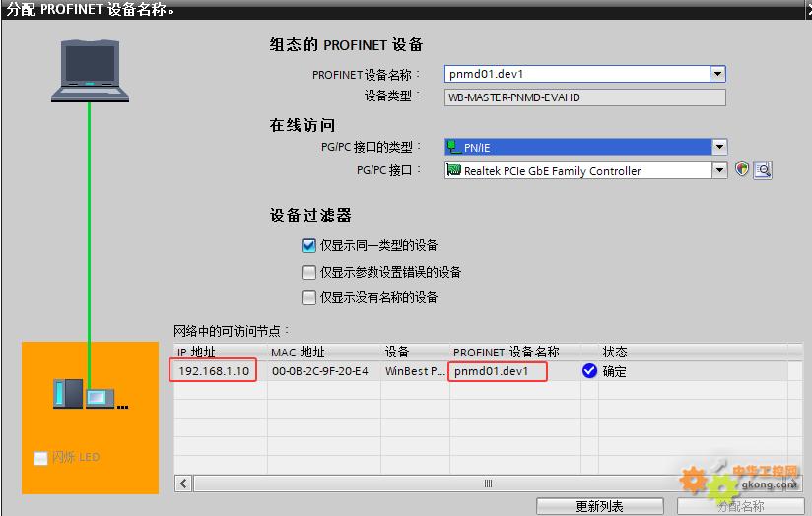Tick the 仅显示没有名称的设备 checkbox
The height and width of the screenshot is (516, 812).
click(x=309, y=297)
